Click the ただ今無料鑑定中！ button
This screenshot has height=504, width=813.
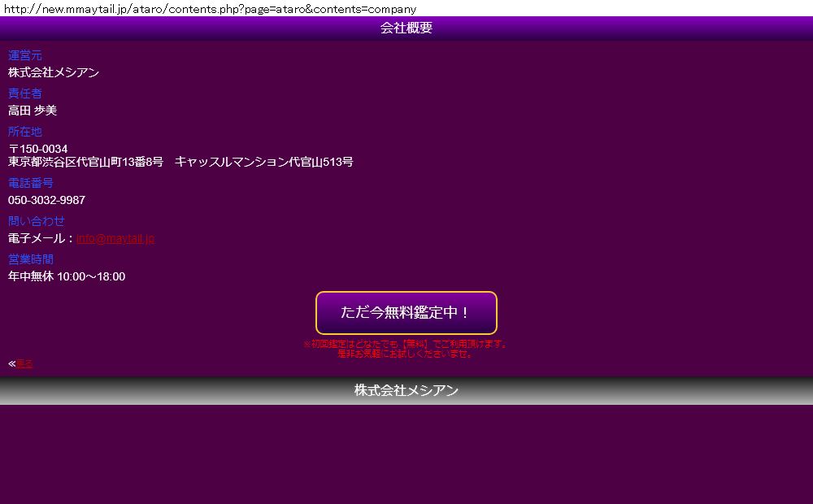click(406, 313)
